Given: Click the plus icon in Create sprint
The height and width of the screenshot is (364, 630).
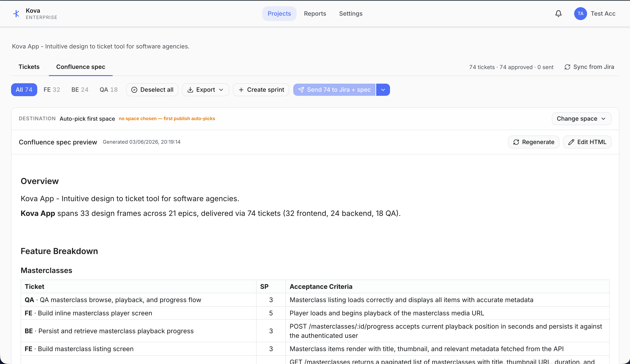Looking at the screenshot, I should (x=241, y=90).
